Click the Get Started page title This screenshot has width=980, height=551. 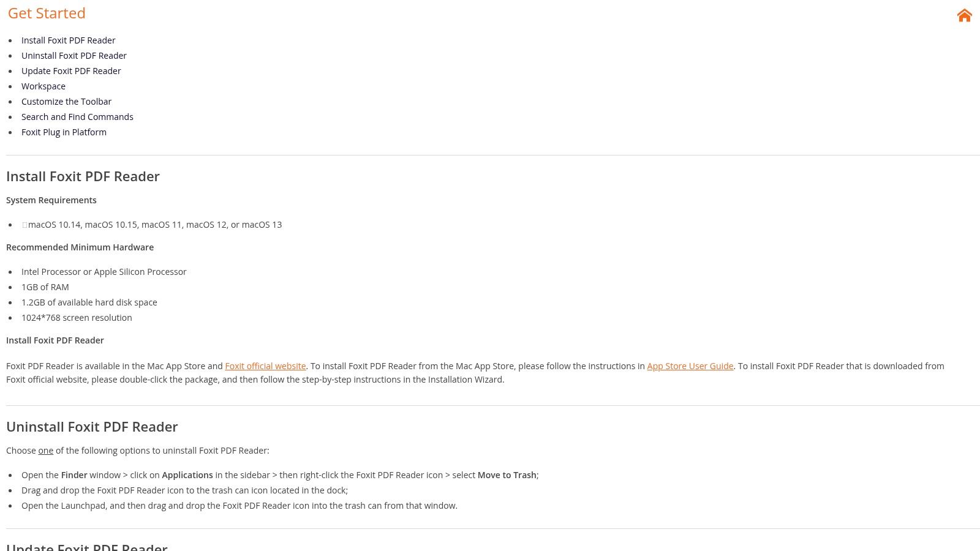coord(47,13)
